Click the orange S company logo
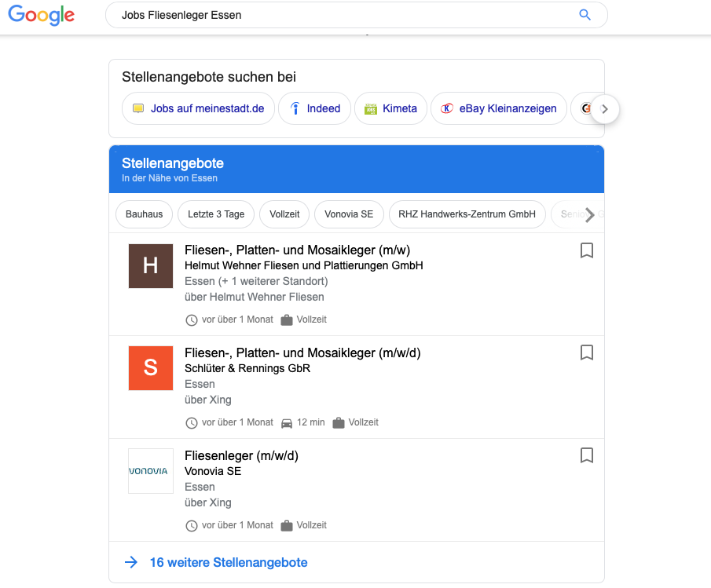The image size is (711, 588). (151, 368)
